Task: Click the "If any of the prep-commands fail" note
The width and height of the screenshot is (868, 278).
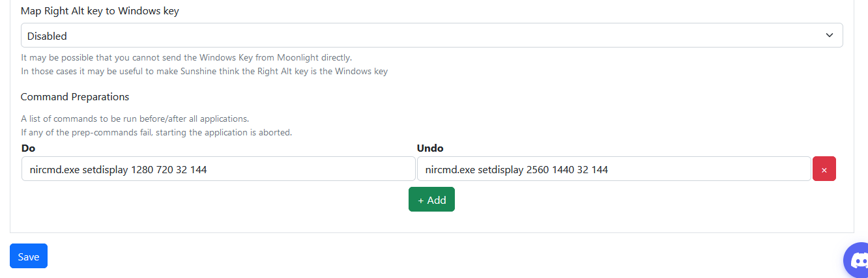Action: [x=156, y=132]
